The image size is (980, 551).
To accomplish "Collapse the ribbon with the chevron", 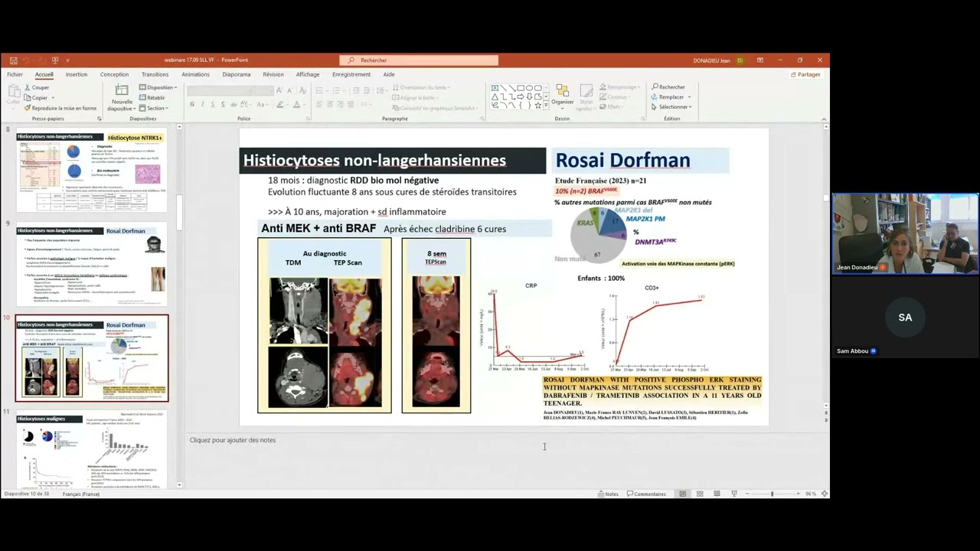I will pyautogui.click(x=824, y=119).
